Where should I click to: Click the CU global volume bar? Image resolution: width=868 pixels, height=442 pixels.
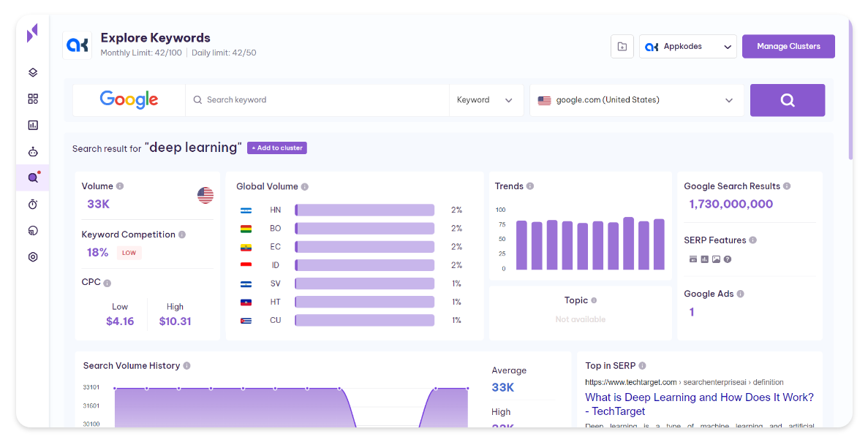coord(364,320)
